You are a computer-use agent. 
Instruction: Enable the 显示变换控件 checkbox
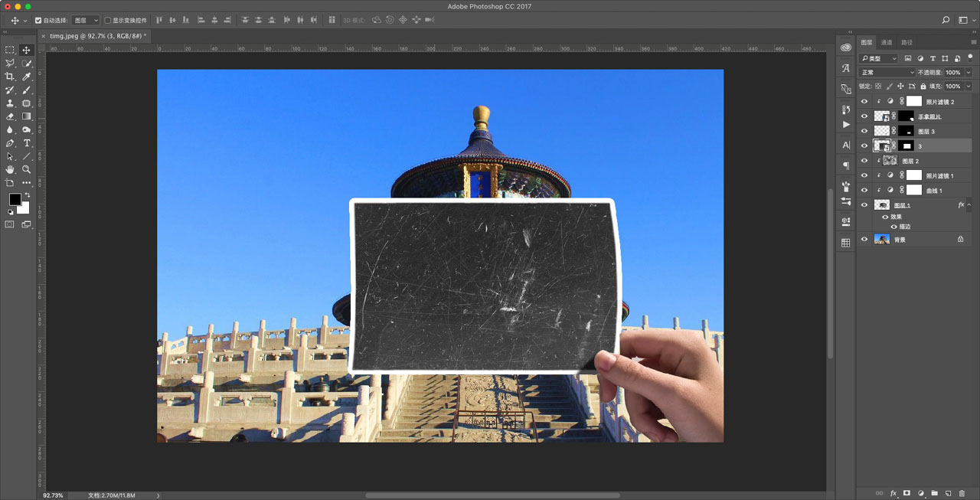[107, 21]
